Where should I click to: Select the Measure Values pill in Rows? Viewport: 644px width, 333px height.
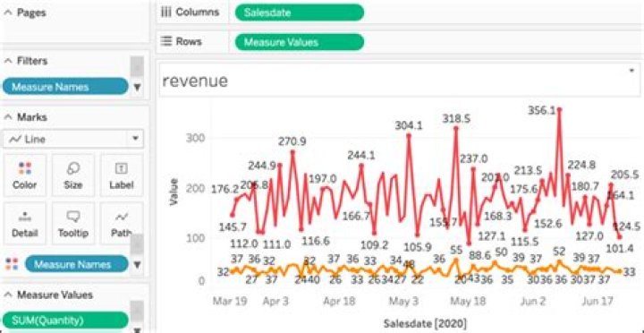coord(300,42)
